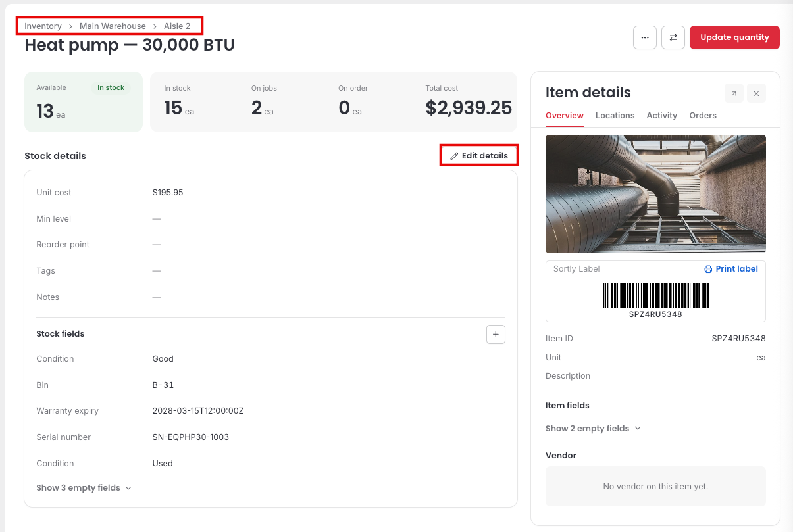The image size is (793, 532).
Task: Click warranty expiry 2028-03-15T12:00:00Z value
Action: 198,411
